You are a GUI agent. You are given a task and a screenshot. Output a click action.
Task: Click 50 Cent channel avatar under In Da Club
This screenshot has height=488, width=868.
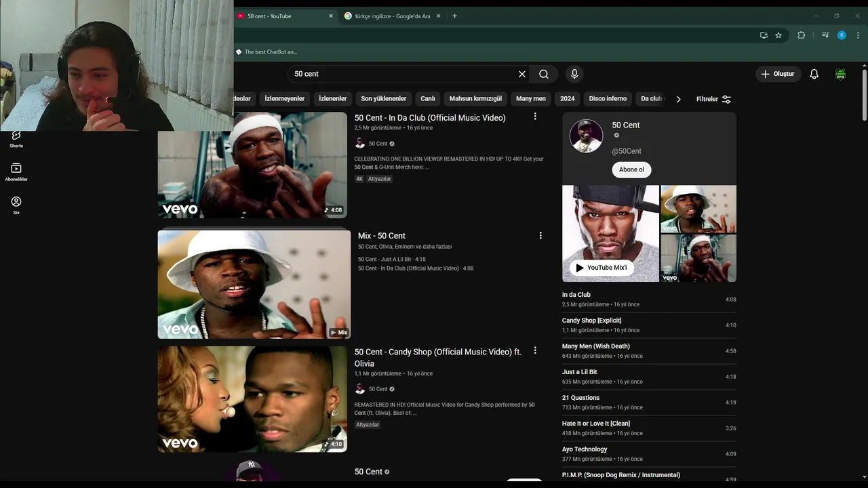360,144
